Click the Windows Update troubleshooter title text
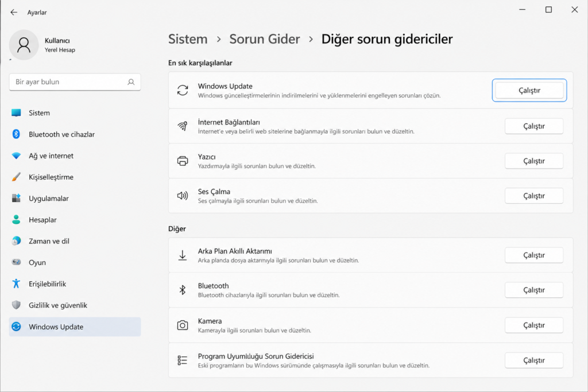The height and width of the screenshot is (392, 588). pos(225,86)
